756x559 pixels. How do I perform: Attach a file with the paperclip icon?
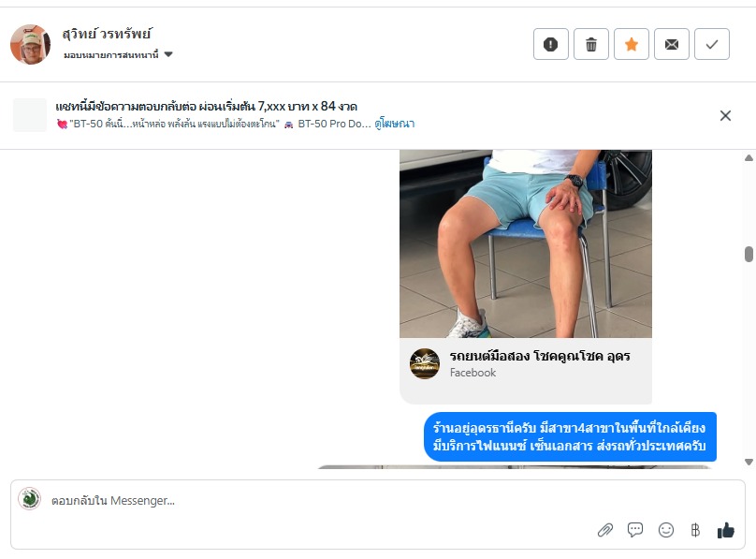click(605, 530)
